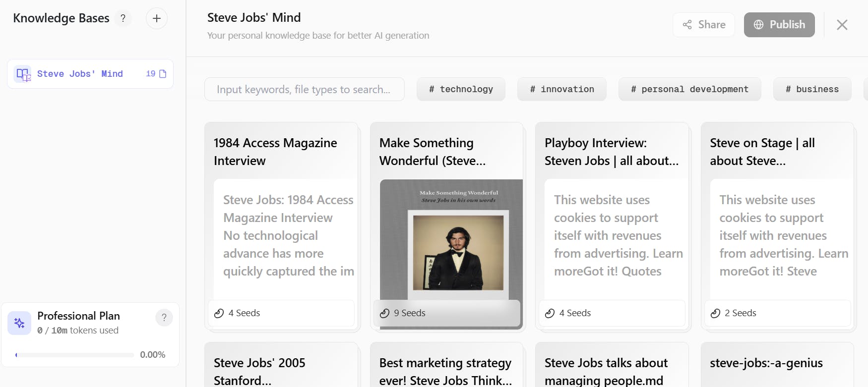The width and height of the screenshot is (868, 387).
Task: Close the knowledge base panel
Action: pyautogui.click(x=842, y=25)
